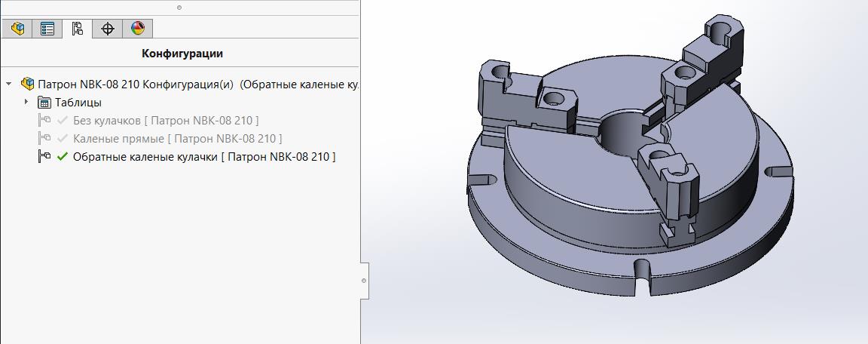Viewport: 868px width, 344px height.
Task: Collapse the Патрон NBK-08 210 root node
Action: [x=9, y=84]
